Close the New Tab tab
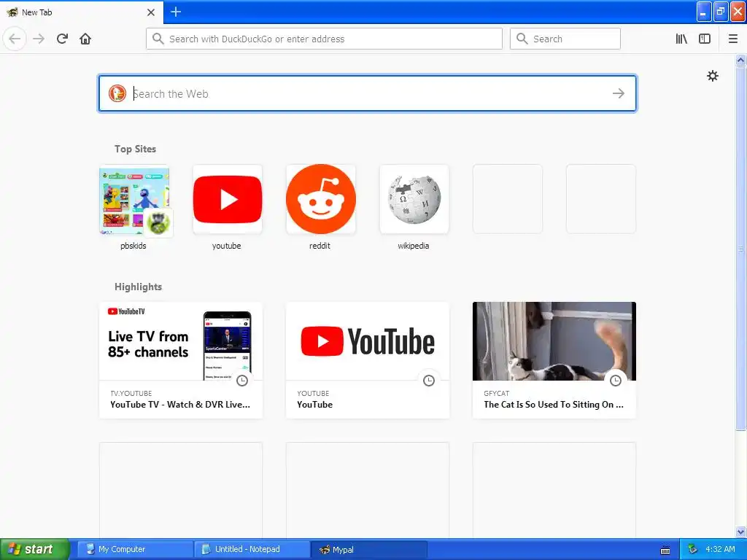 pyautogui.click(x=151, y=12)
